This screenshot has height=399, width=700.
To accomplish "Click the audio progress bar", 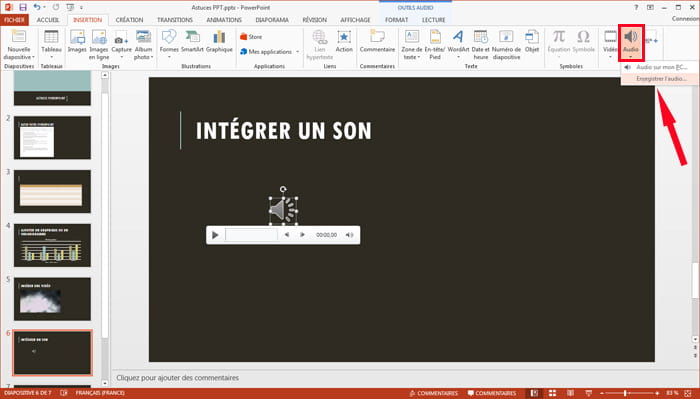I will pyautogui.click(x=251, y=235).
